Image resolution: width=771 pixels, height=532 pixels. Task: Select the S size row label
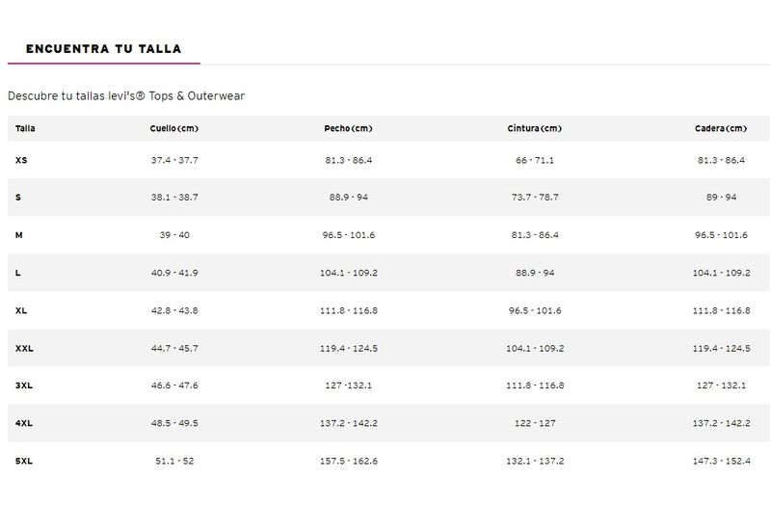(18, 198)
